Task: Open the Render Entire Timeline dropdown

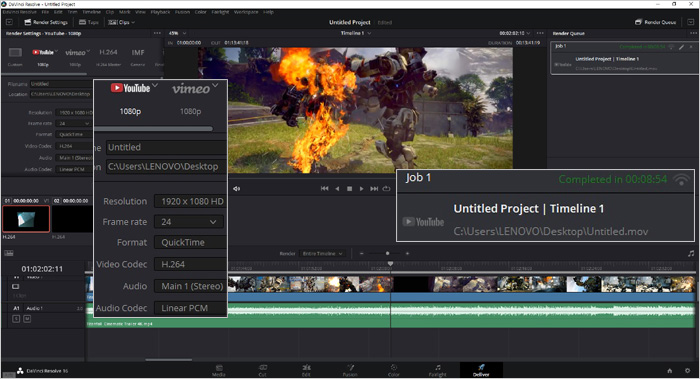Action: pyautogui.click(x=322, y=253)
